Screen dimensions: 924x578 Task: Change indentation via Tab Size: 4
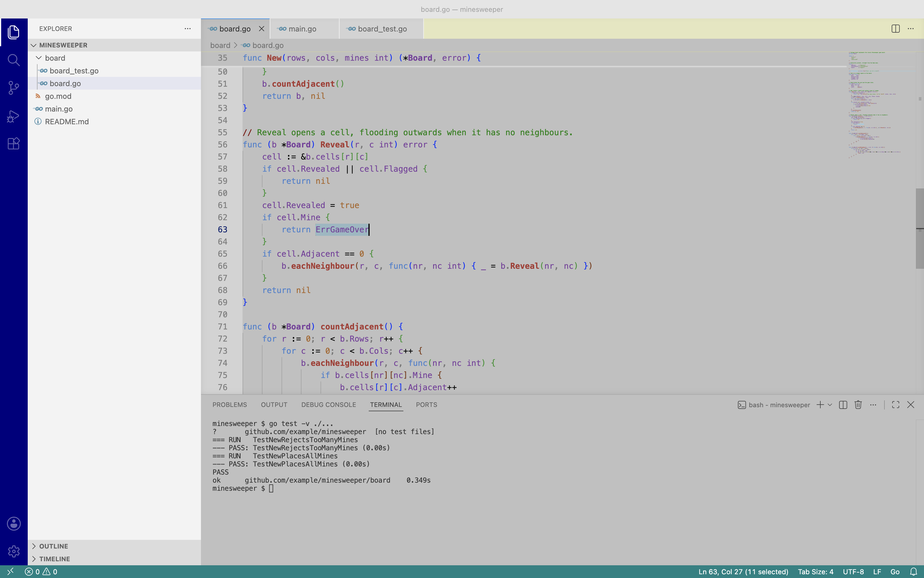pos(815,572)
